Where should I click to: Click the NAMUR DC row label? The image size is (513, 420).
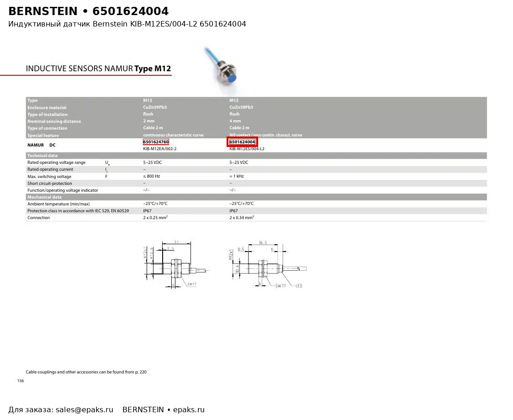41,145
